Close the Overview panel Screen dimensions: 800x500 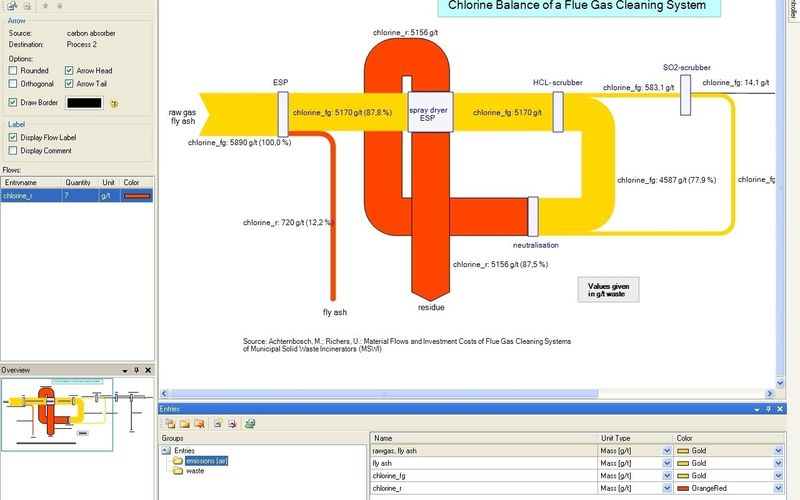[x=148, y=370]
